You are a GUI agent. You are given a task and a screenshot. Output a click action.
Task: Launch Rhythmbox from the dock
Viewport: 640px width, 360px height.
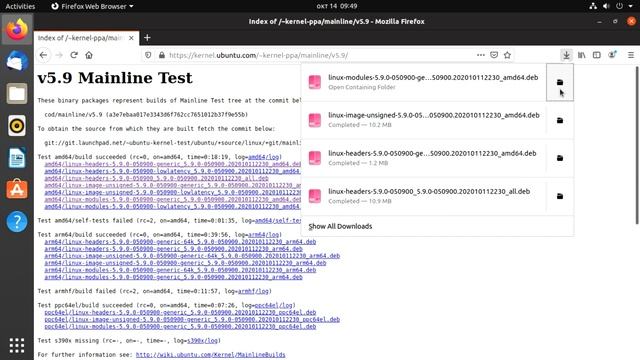pyautogui.click(x=17, y=126)
